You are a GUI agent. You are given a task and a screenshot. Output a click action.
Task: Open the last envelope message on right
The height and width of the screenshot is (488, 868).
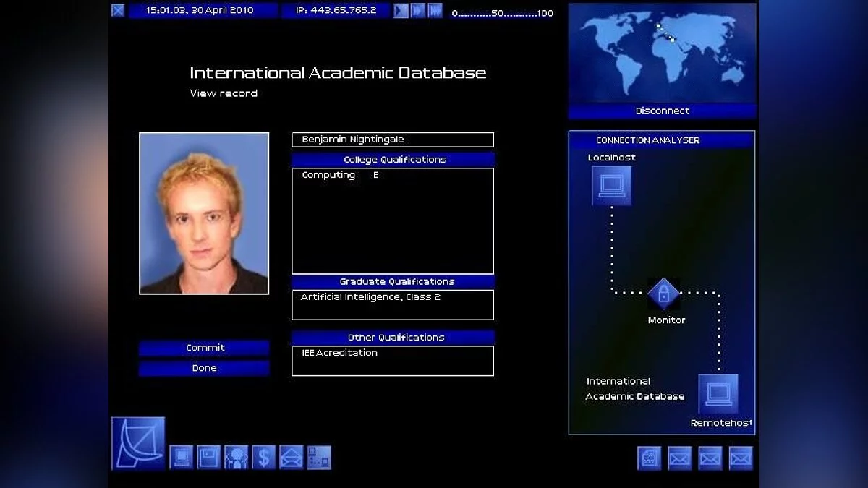(740, 458)
